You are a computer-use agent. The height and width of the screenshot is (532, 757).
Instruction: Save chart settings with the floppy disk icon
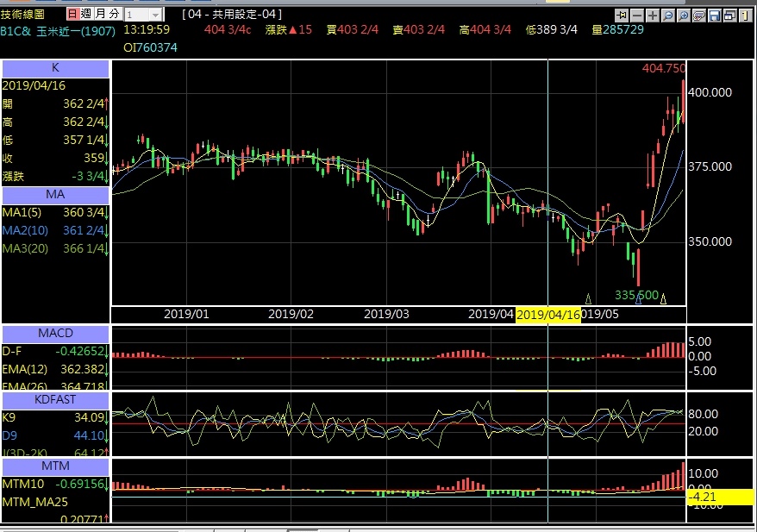714,16
